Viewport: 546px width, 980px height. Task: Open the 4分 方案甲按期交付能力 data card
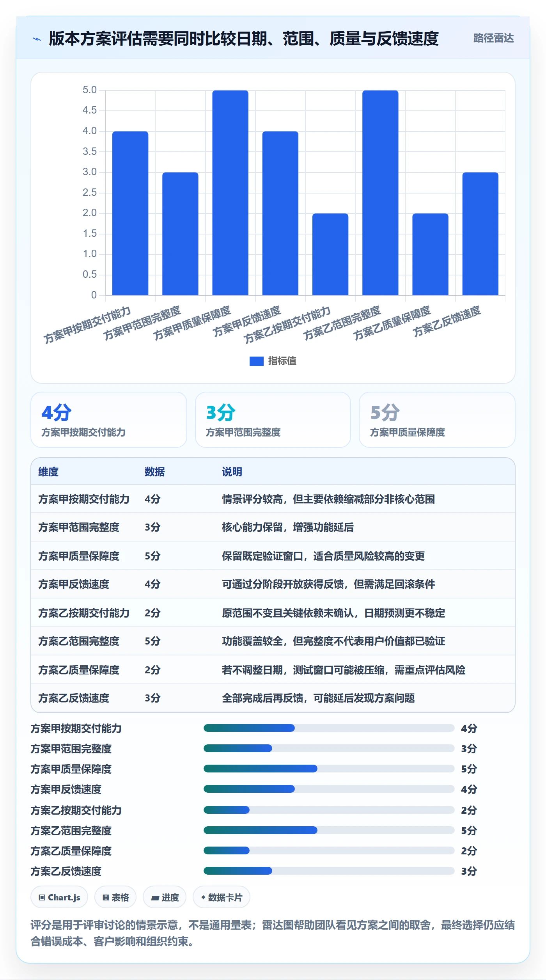[109, 420]
